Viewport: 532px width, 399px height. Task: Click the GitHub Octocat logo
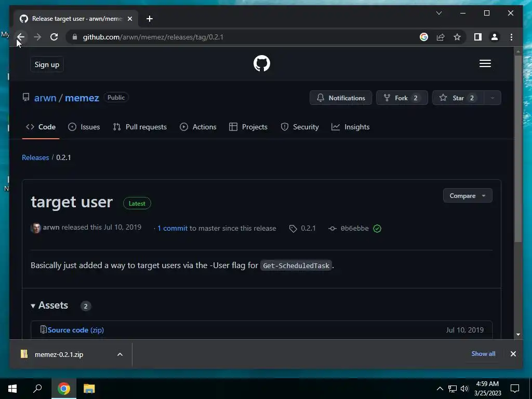(x=262, y=63)
